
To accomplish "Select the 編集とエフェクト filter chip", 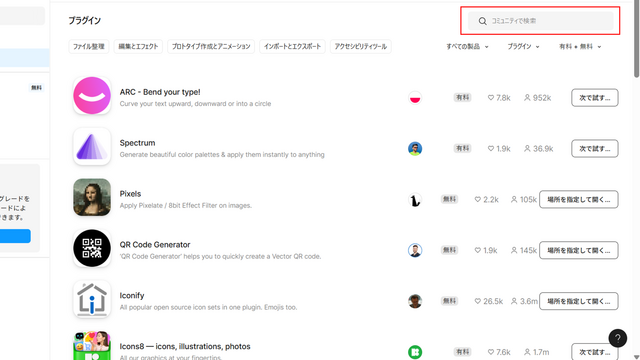I will coord(138,47).
